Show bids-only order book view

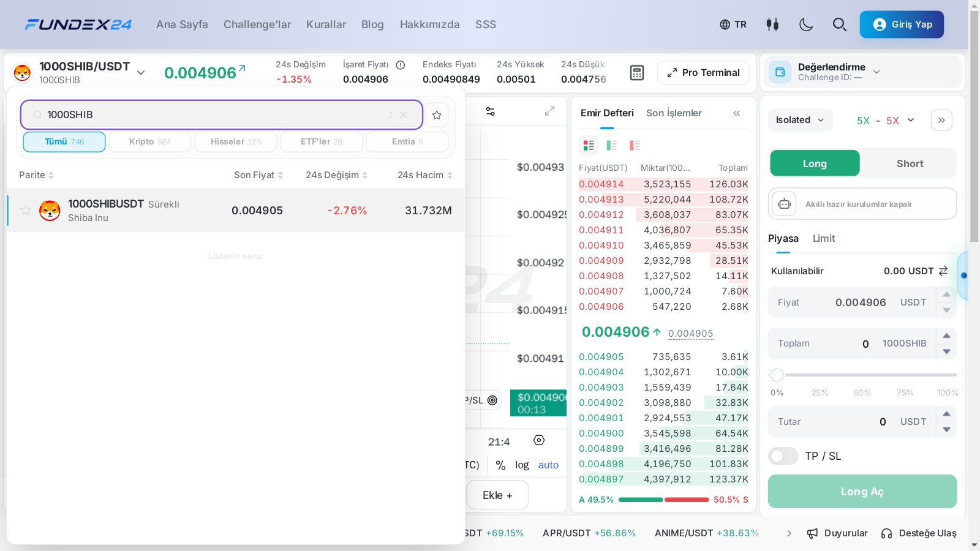pos(611,145)
